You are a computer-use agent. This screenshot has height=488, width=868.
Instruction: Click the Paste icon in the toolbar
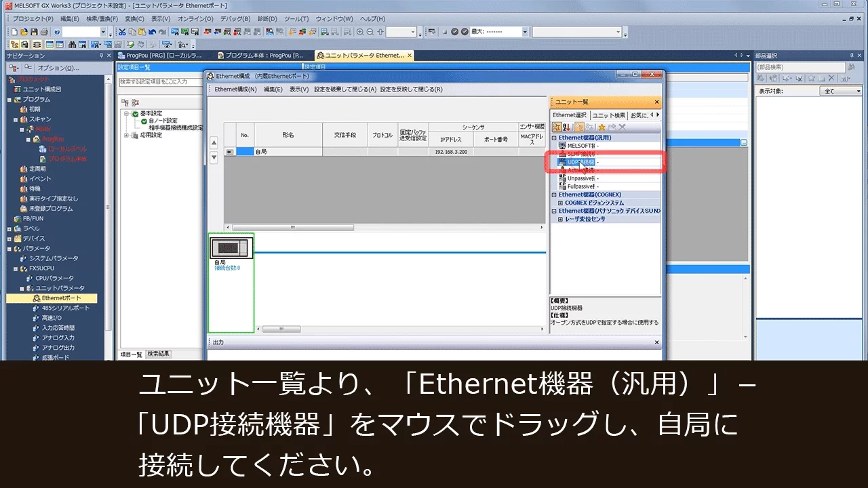click(x=142, y=32)
